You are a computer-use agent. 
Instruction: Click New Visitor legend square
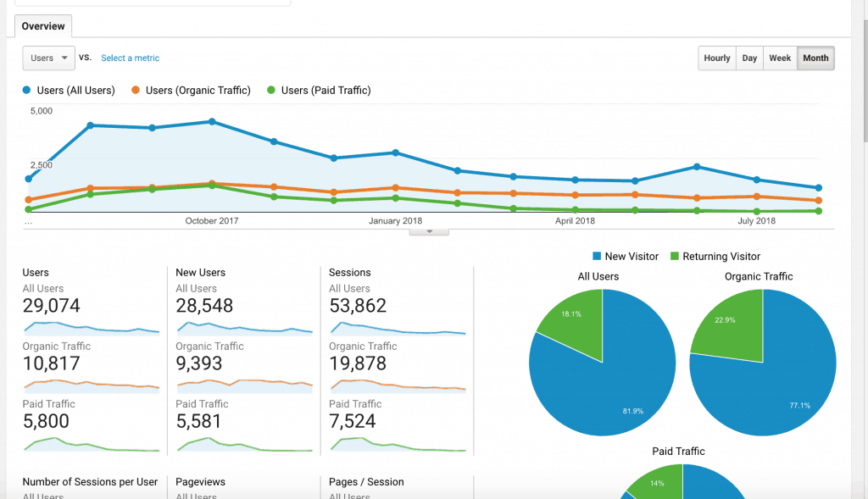click(597, 256)
